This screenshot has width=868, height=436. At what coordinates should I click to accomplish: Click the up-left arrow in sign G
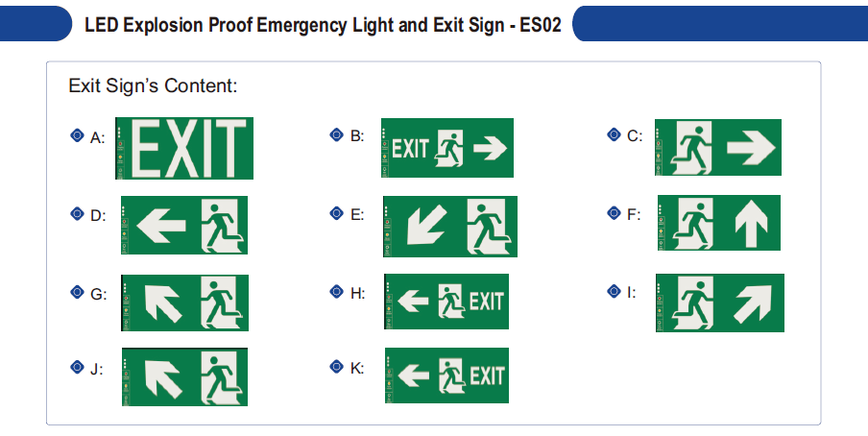163,303
